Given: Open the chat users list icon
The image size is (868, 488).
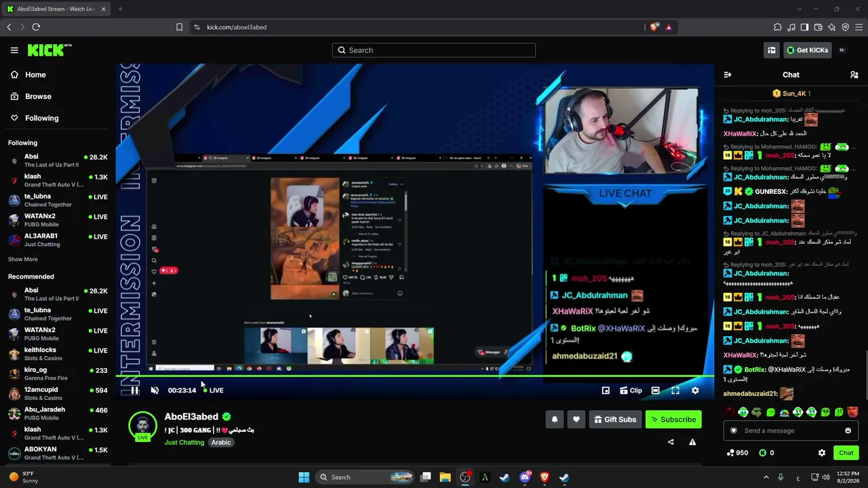Looking at the screenshot, I should (x=854, y=75).
